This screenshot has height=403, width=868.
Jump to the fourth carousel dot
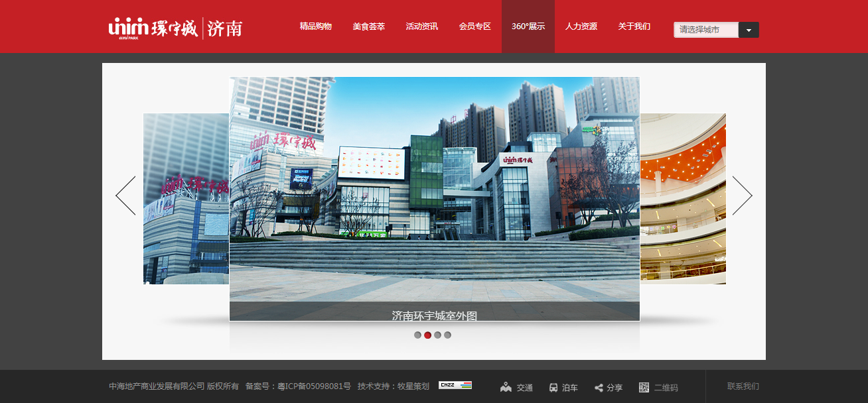447,335
